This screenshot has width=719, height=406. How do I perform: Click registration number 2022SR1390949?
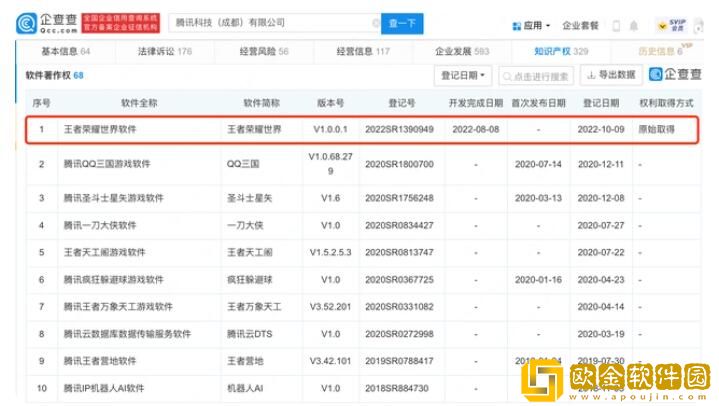click(399, 129)
